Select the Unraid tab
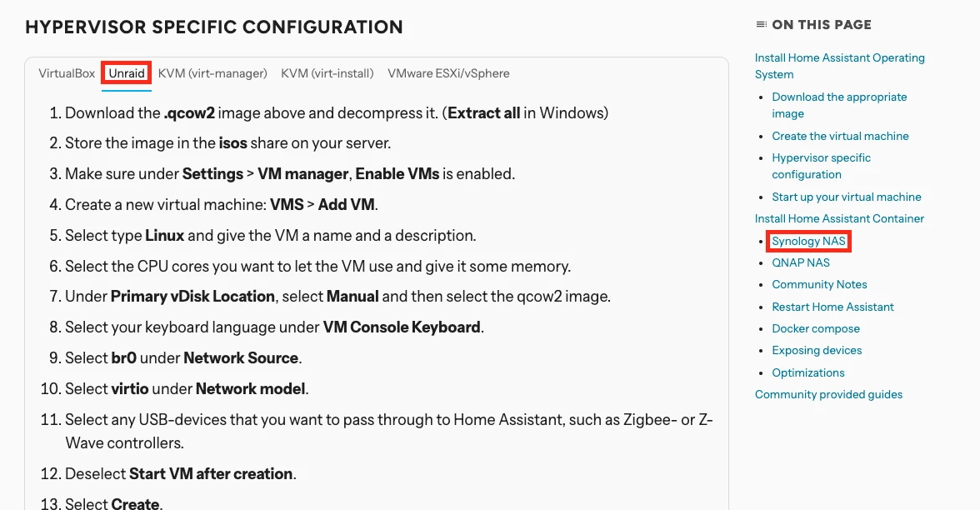Viewport: 980px width, 510px height. [x=126, y=72]
